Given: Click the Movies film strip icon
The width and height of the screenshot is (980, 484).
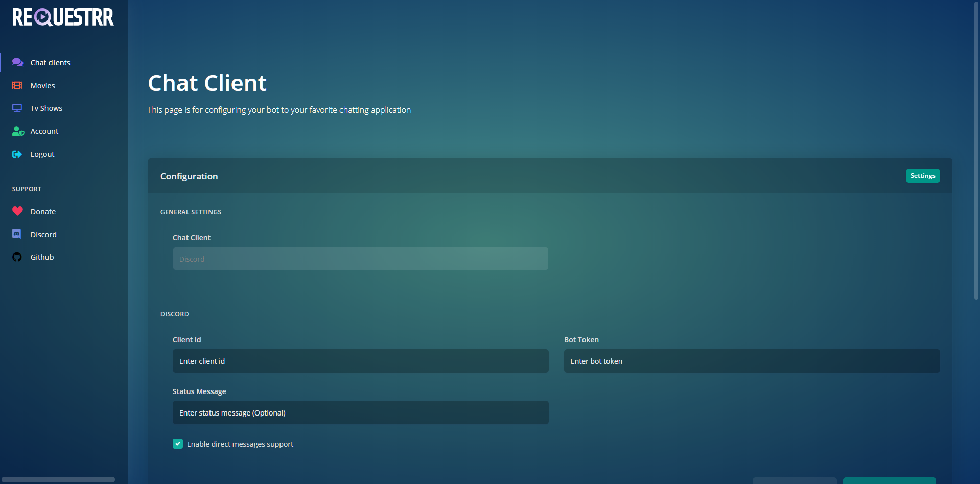Looking at the screenshot, I should click(x=17, y=85).
